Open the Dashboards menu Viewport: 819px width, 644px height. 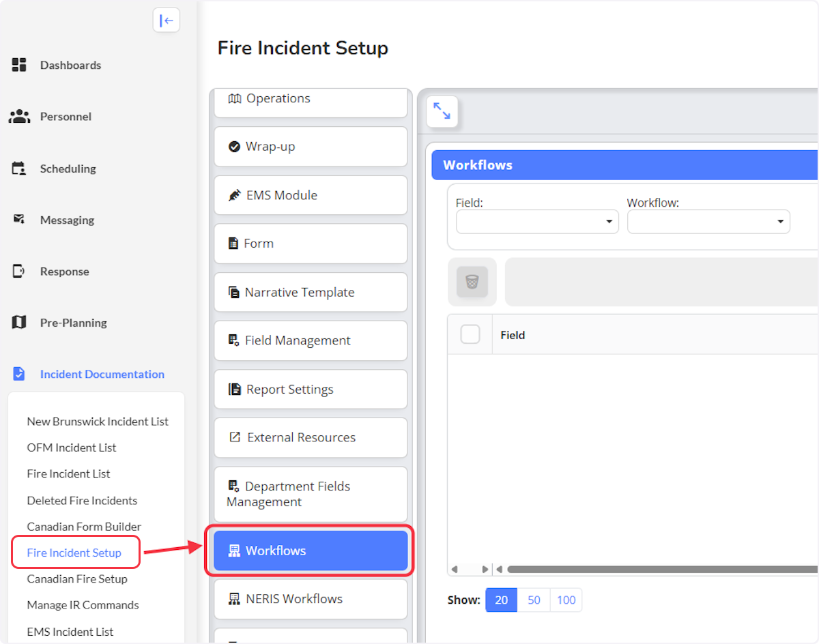70,65
